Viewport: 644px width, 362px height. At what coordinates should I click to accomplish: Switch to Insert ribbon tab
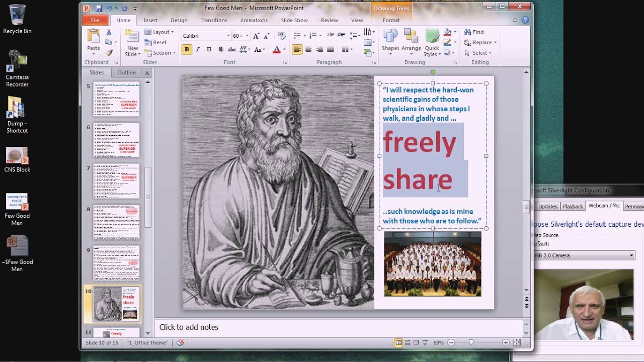click(x=150, y=20)
